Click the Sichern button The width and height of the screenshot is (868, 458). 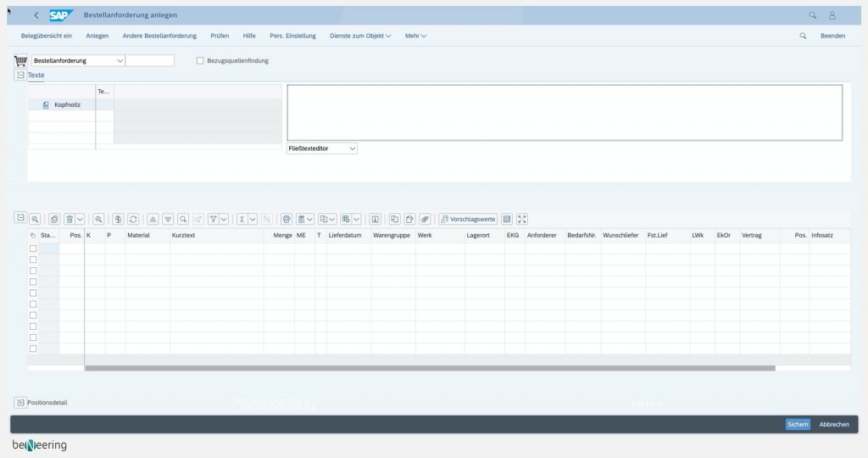point(798,424)
